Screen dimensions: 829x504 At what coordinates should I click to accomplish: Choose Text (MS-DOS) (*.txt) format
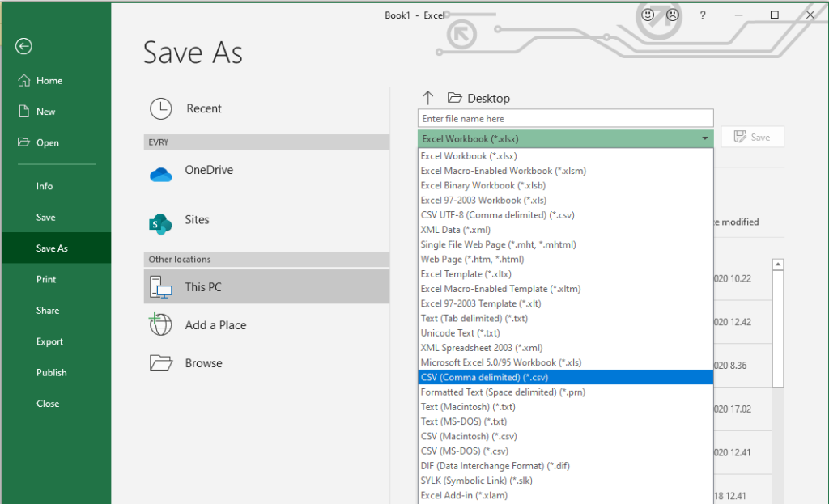565,421
